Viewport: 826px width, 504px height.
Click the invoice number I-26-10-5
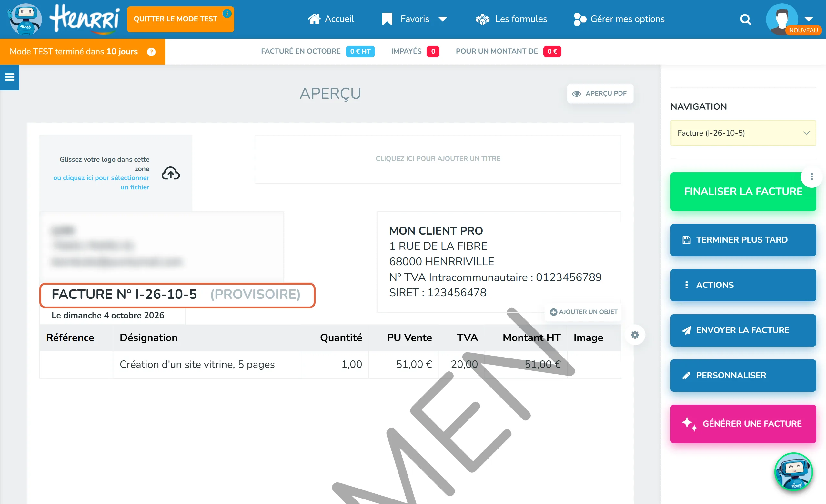point(166,294)
